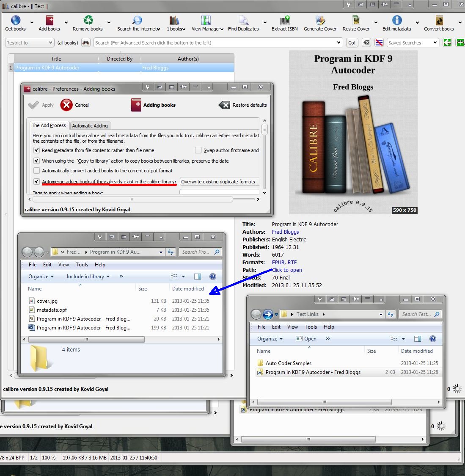
Task: Click Restore defaults in Preferences
Action: point(243,105)
